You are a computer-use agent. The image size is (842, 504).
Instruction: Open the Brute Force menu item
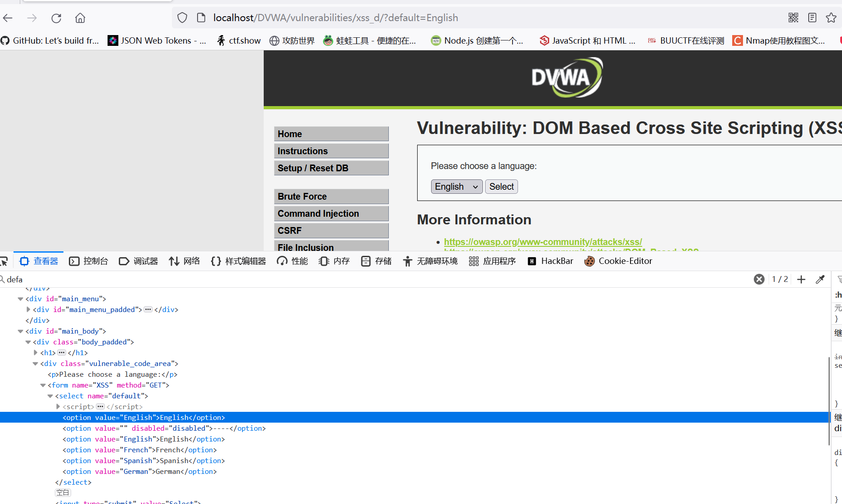coord(331,196)
